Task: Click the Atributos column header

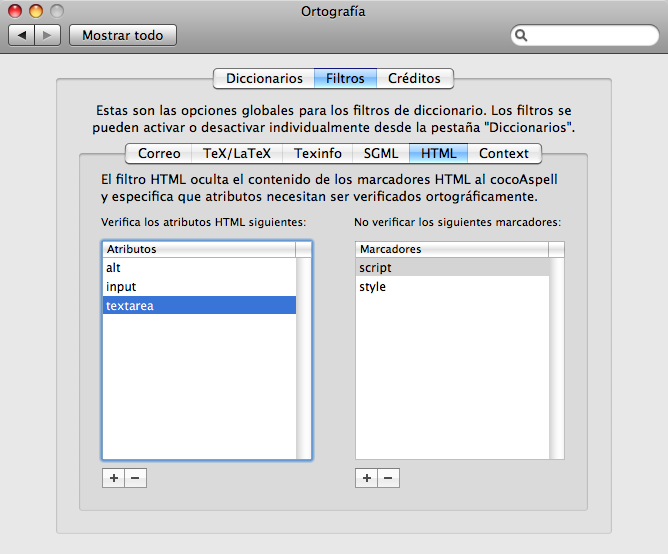Action: pyautogui.click(x=199, y=249)
